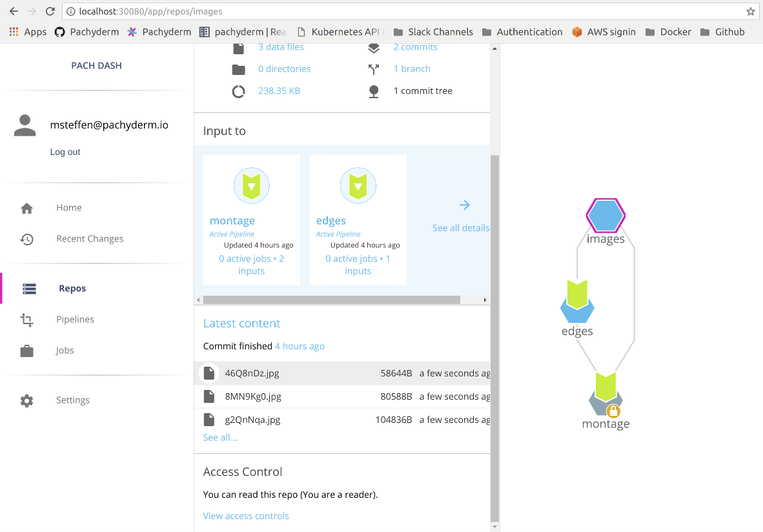Open Jobs using the briefcase icon

26,350
